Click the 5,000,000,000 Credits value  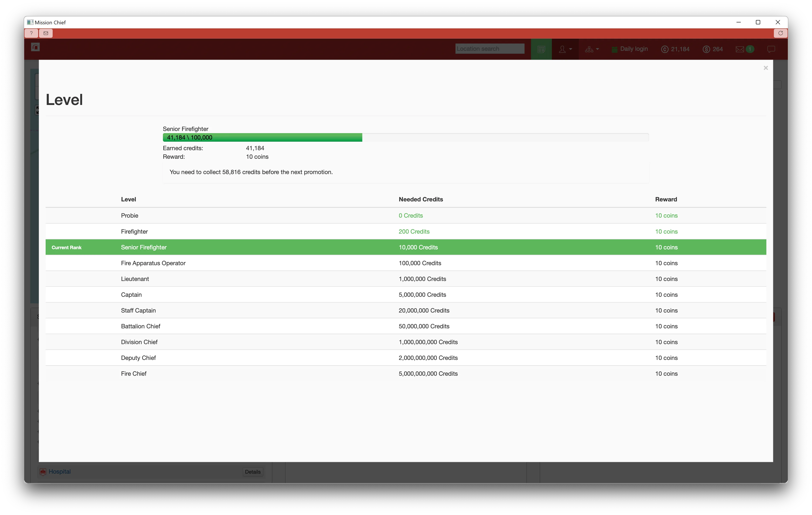[x=428, y=374]
